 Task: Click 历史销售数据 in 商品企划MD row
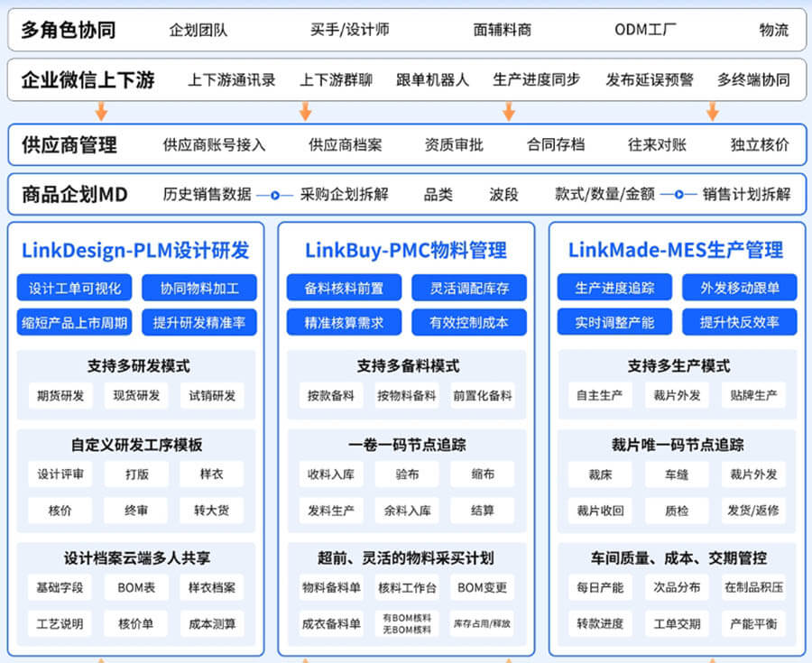(x=208, y=195)
